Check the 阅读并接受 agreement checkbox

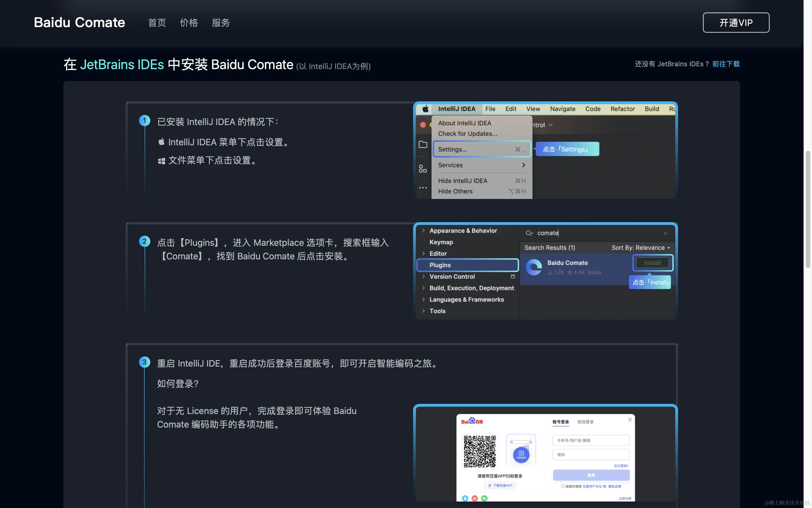(x=563, y=486)
